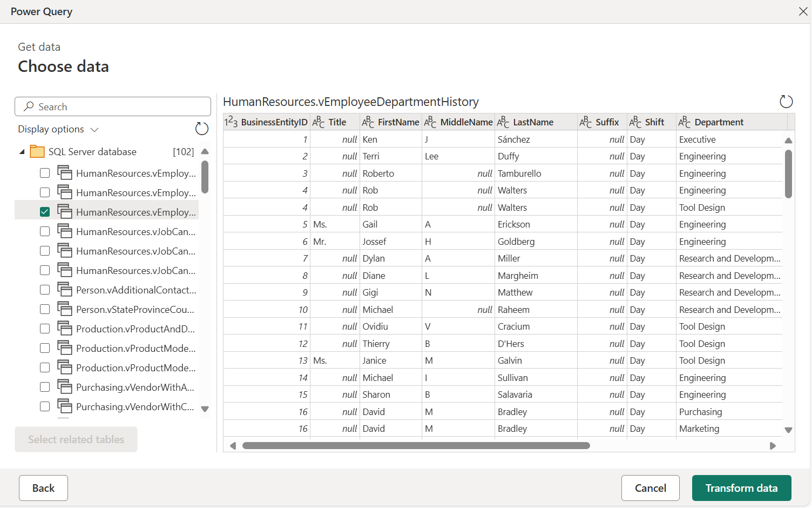The image size is (812, 508).
Task: Check the Production.vProductAndD table checkbox
Action: click(45, 328)
